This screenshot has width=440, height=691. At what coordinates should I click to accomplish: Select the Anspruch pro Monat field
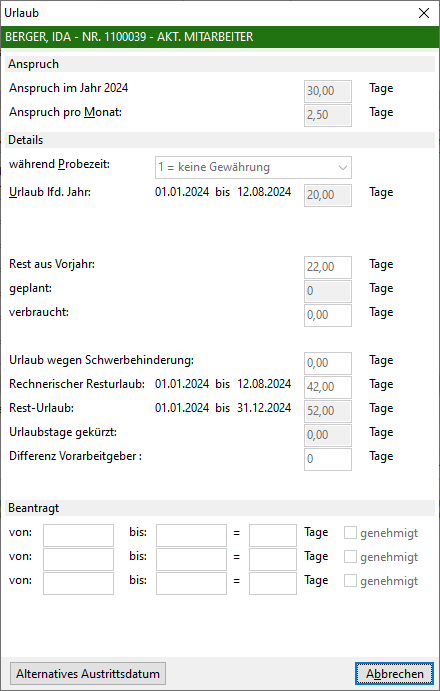328,115
